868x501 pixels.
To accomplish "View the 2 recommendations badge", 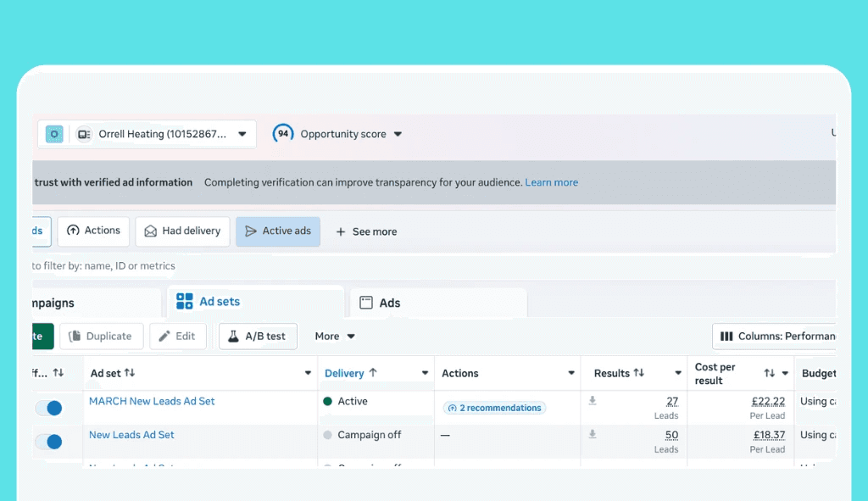I will (494, 408).
